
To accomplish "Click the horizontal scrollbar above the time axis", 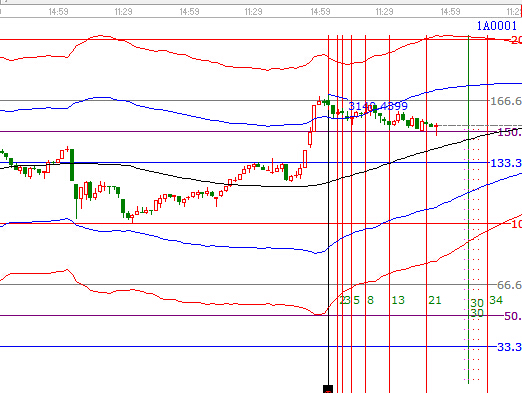I will pos(261,2).
